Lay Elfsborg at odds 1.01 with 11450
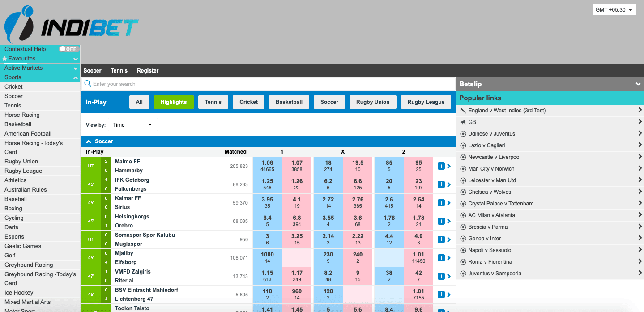The width and height of the screenshot is (644, 312). click(x=418, y=258)
